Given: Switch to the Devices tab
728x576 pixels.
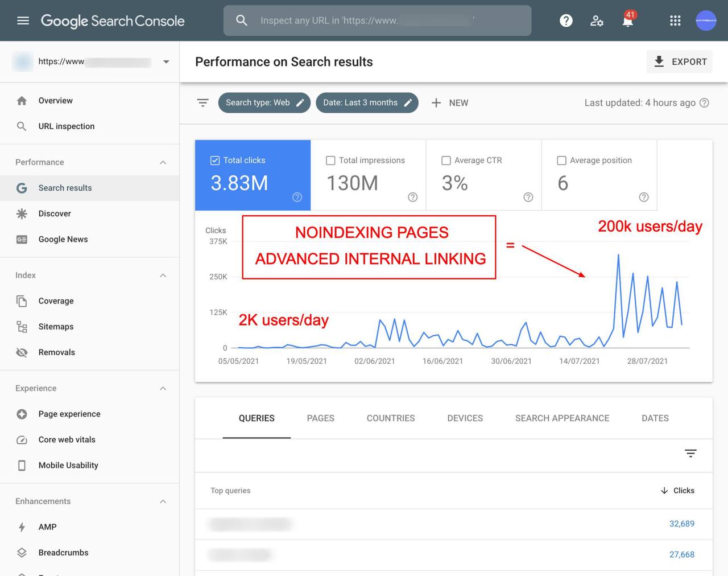Looking at the screenshot, I should point(465,418).
